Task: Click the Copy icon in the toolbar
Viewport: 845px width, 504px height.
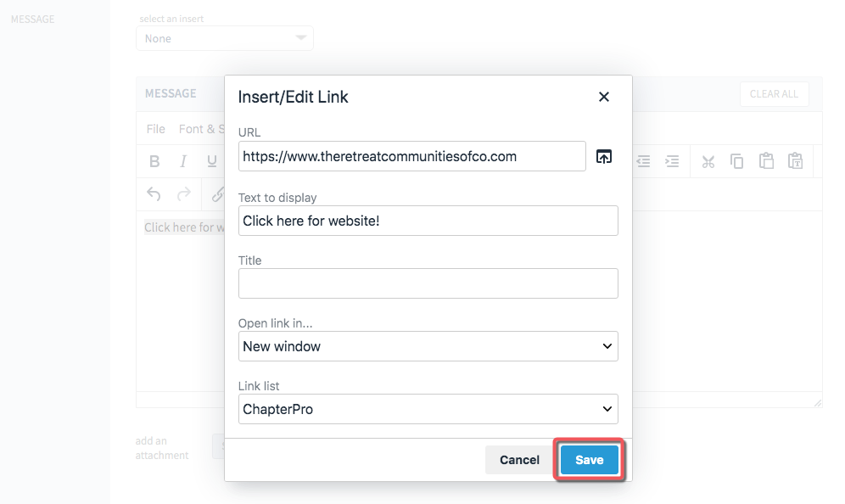Action: (x=736, y=161)
